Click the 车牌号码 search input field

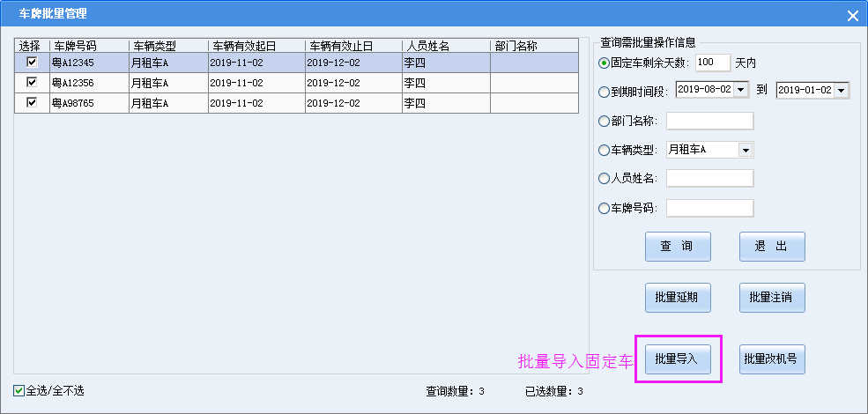pos(710,208)
